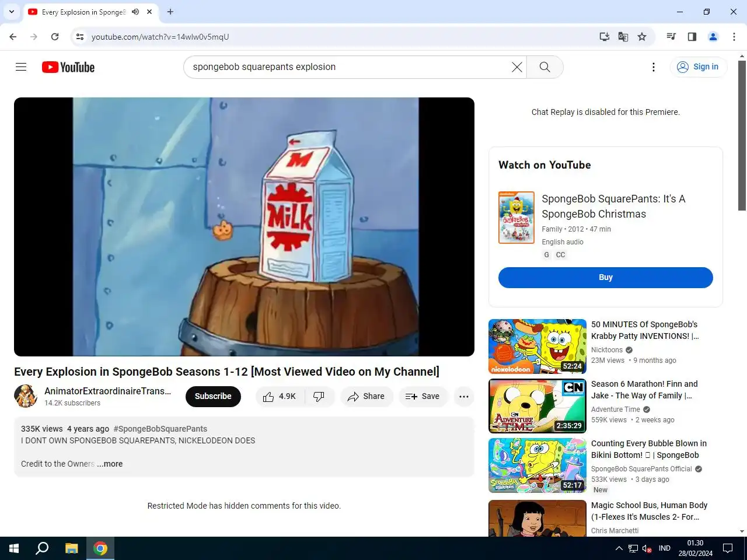The height and width of the screenshot is (560, 747).
Task: Open Counting Every Bubble Blown title
Action: (x=649, y=449)
